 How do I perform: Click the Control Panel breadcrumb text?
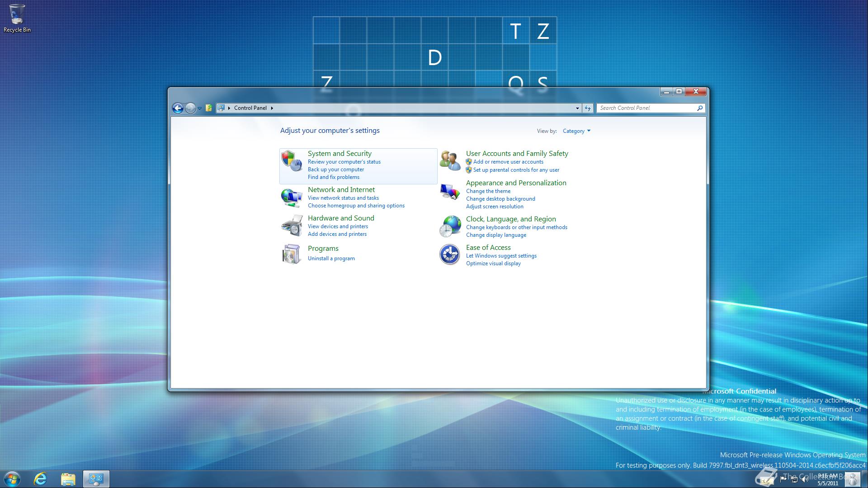250,108
